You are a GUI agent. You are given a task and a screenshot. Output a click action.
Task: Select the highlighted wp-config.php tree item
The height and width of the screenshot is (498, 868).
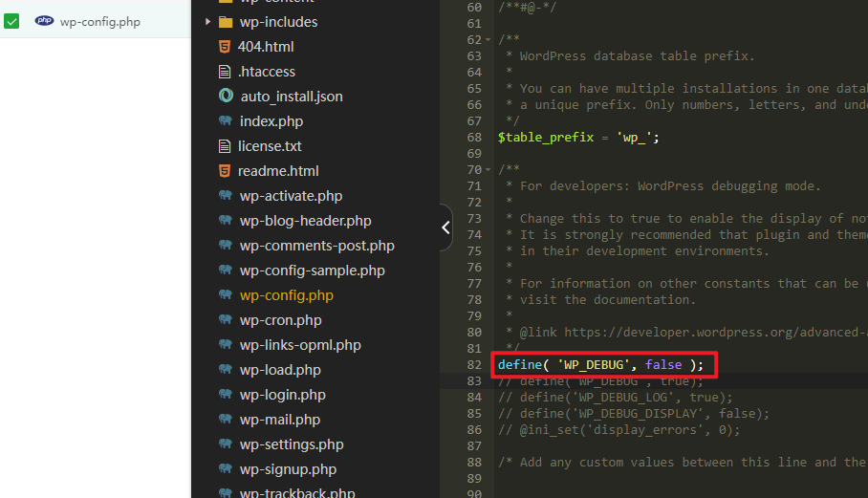[x=287, y=295]
